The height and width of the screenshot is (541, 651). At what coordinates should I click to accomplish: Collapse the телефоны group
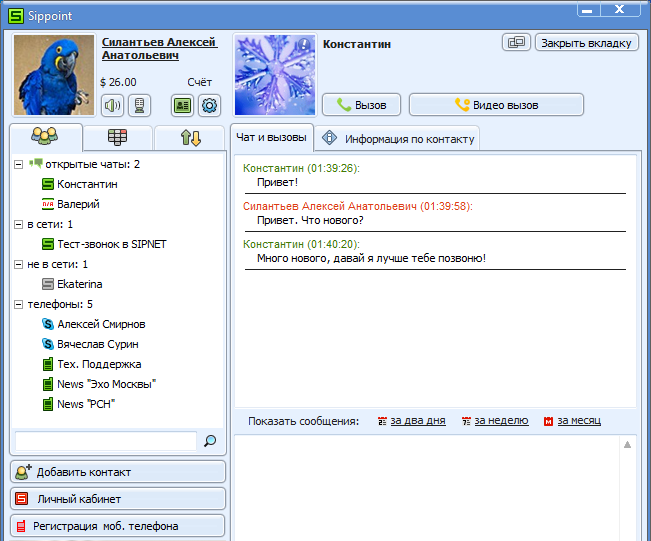coord(18,305)
